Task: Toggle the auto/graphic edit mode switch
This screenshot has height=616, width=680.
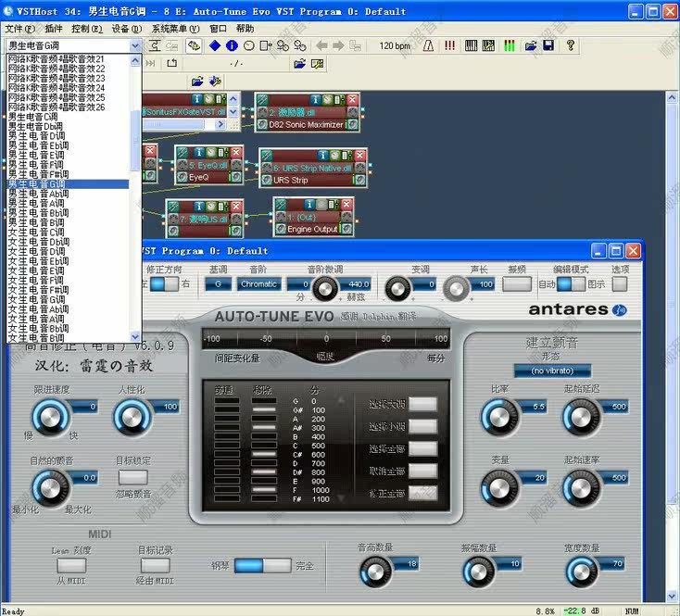Action: (571, 284)
